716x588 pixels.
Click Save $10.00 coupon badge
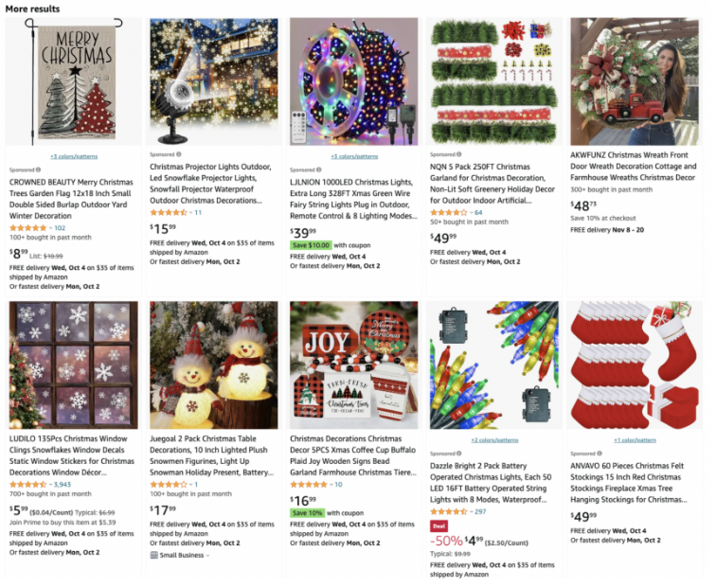pyautogui.click(x=311, y=245)
